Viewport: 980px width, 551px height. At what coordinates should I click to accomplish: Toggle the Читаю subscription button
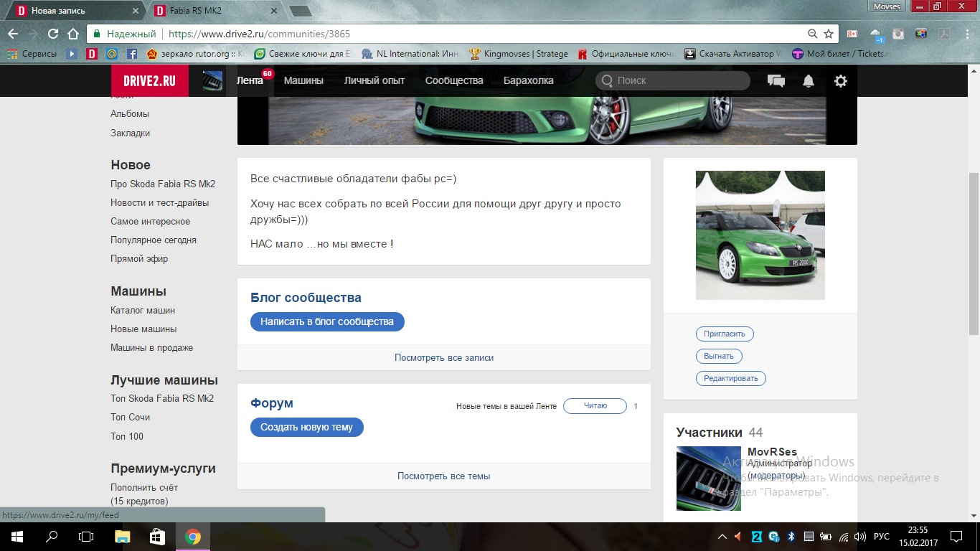pyautogui.click(x=595, y=406)
